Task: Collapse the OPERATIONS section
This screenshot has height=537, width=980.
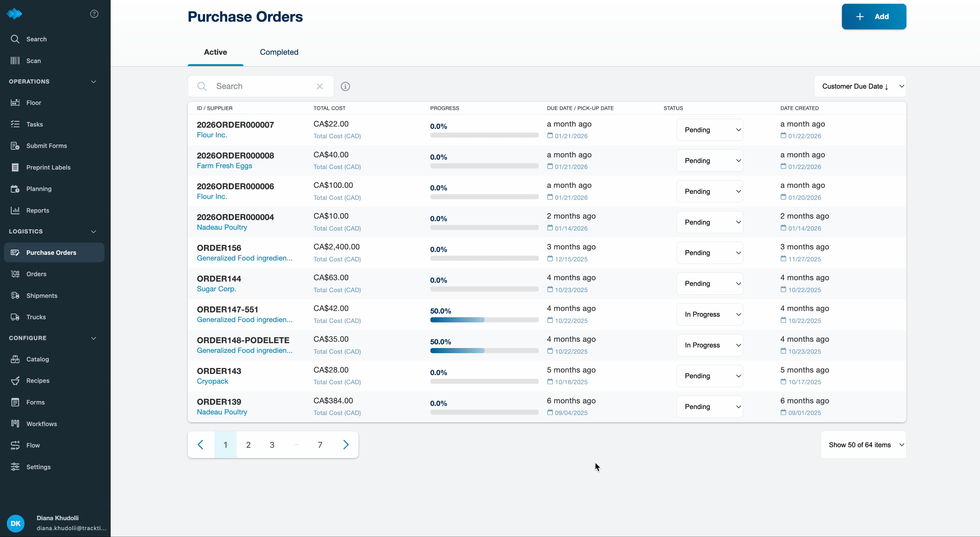Action: coord(94,82)
